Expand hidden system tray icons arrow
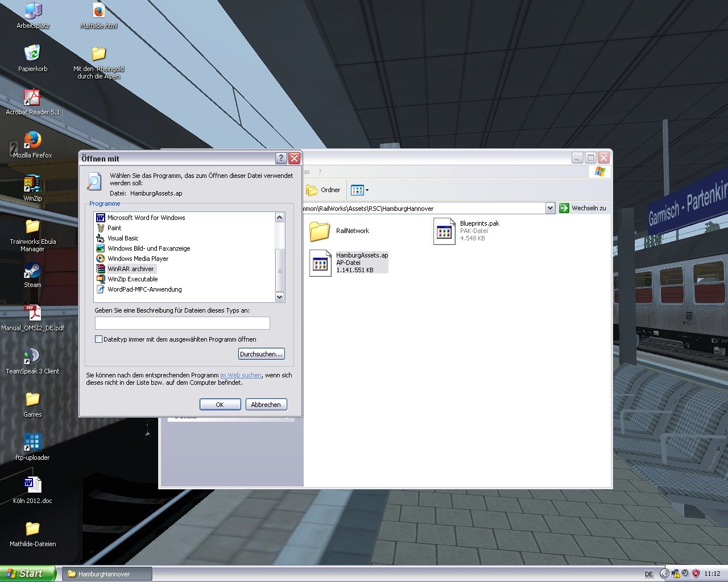This screenshot has width=728, height=582. pos(664,573)
